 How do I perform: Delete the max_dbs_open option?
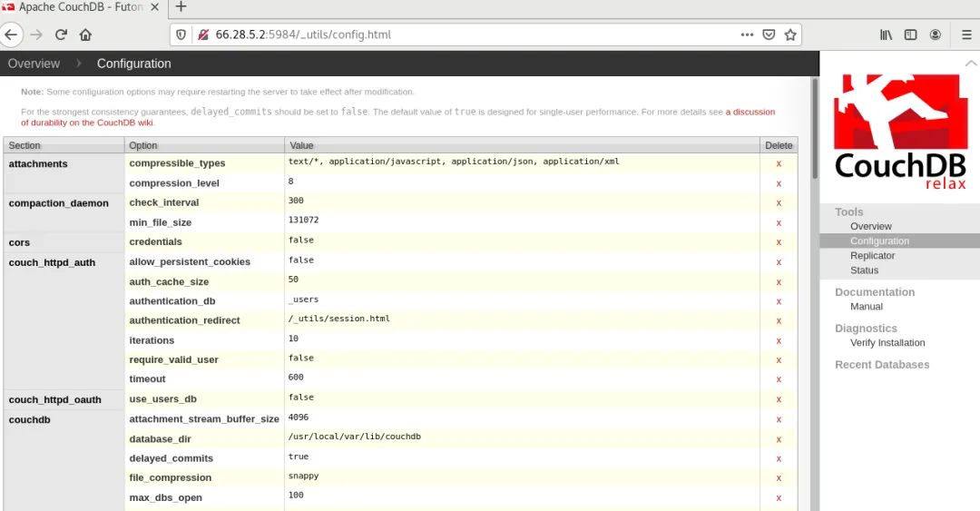(x=779, y=498)
